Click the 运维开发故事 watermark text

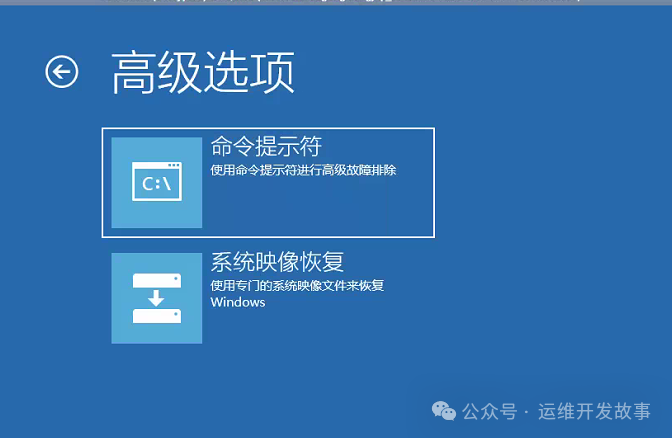tap(591, 411)
